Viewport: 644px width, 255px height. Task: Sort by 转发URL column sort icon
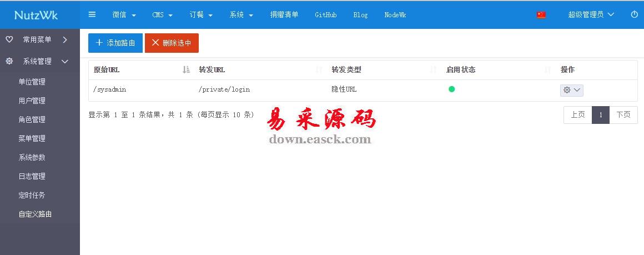(x=319, y=70)
